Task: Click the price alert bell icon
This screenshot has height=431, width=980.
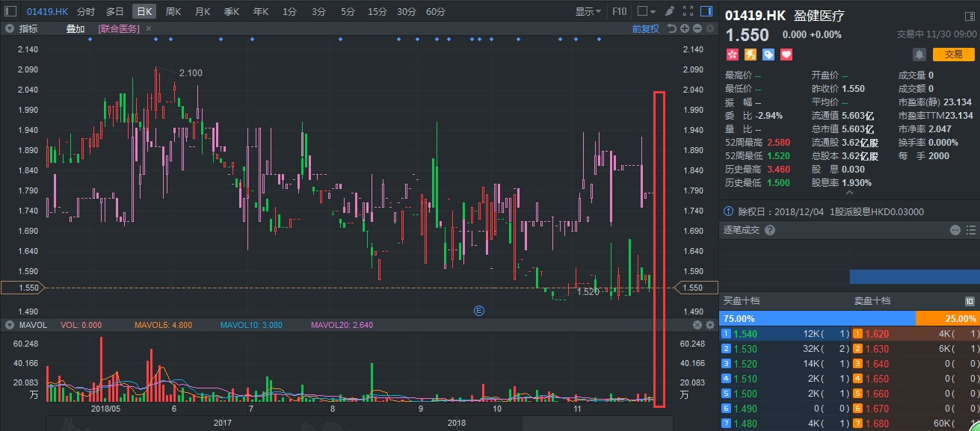Action: pyautogui.click(x=919, y=55)
